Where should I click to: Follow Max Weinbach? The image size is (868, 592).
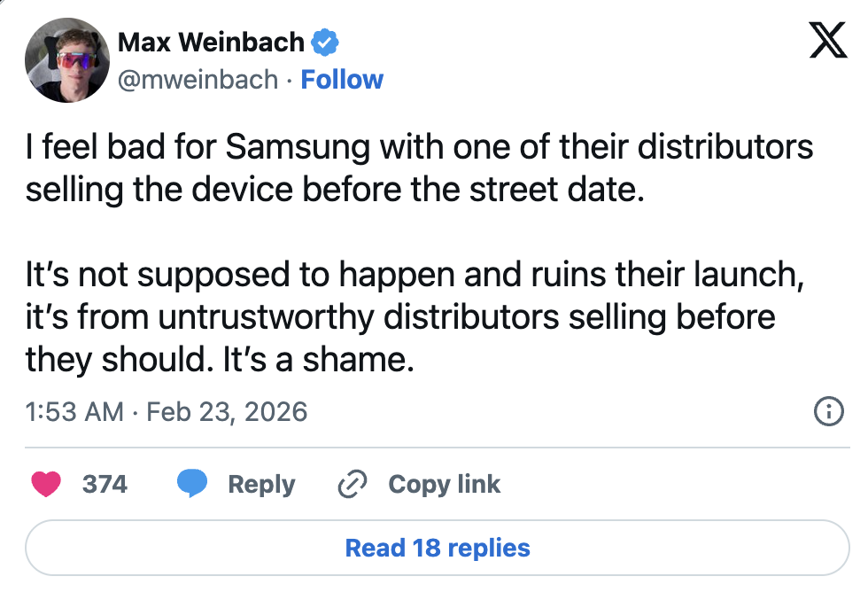tap(342, 80)
